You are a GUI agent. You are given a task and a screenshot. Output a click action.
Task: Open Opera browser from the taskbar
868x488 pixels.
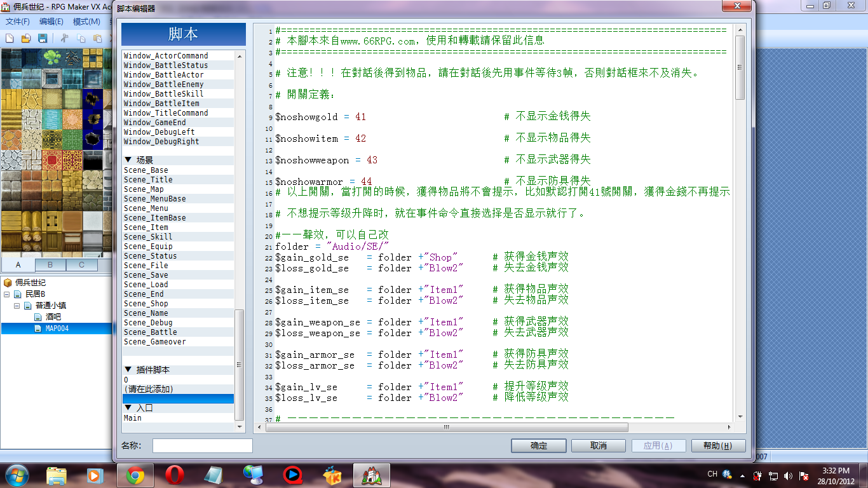click(174, 475)
